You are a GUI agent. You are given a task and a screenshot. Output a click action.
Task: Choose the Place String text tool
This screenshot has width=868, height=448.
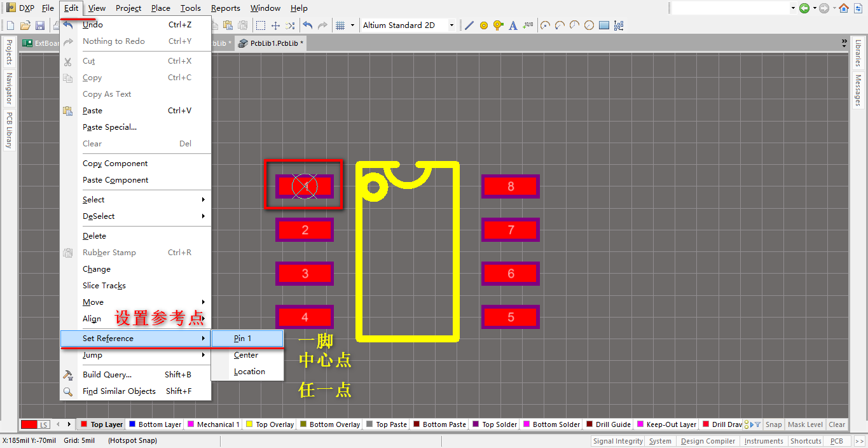513,25
